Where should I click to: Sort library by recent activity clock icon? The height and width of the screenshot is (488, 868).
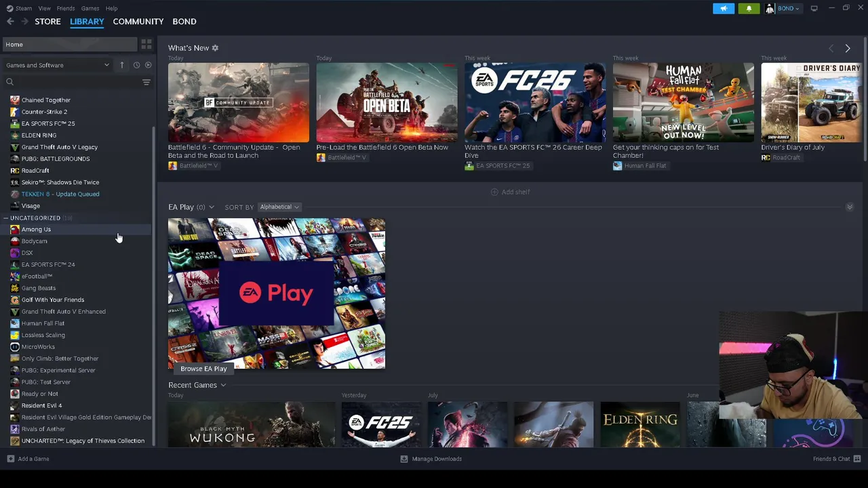pos(136,65)
